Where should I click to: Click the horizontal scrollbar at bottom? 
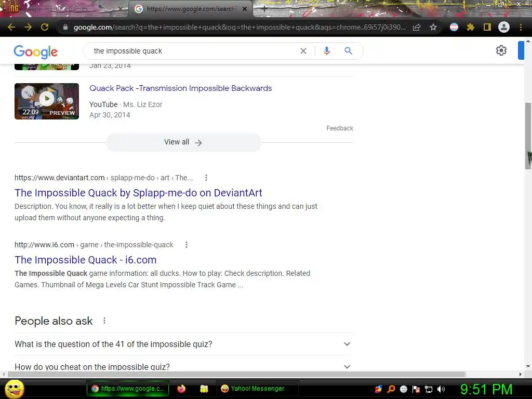pyautogui.click(x=236, y=374)
